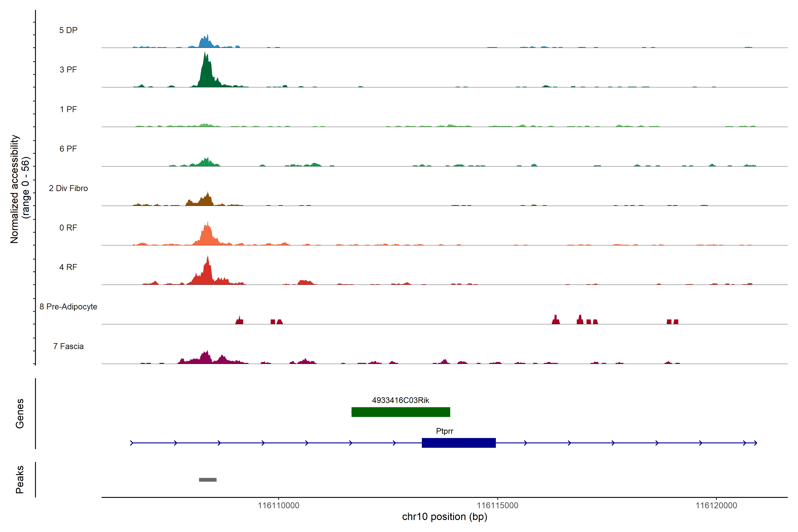Select the 8 Pre-Adipocyte label
798x532 pixels.
(68, 307)
